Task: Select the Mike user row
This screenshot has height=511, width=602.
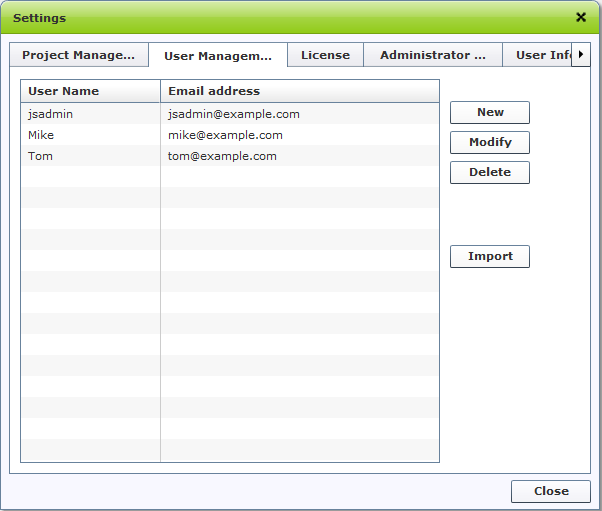Action: click(230, 135)
